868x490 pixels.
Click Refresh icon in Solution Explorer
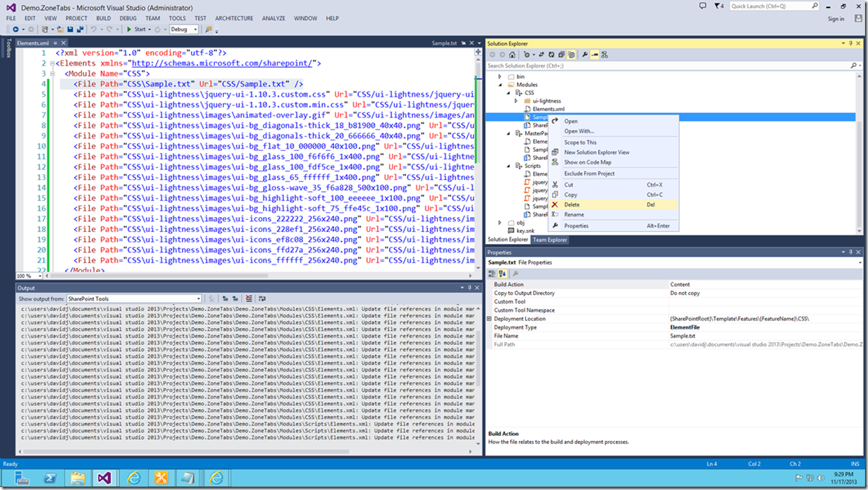(x=551, y=55)
